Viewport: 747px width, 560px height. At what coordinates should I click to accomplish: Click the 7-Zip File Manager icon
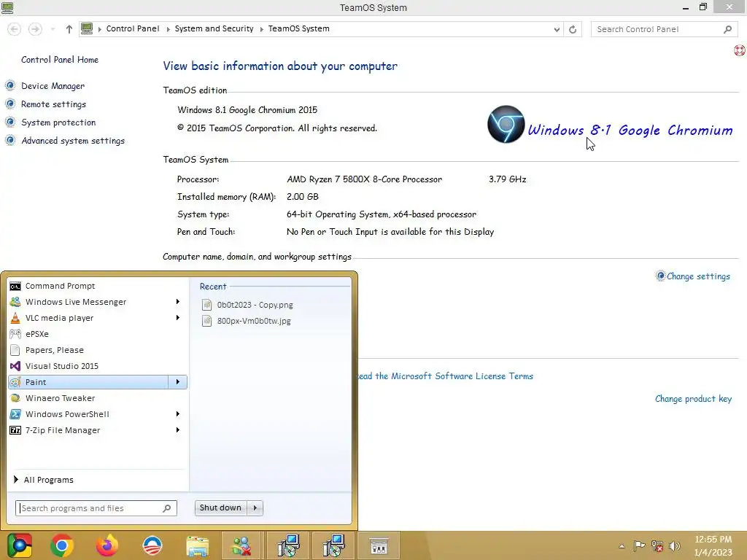tap(15, 430)
